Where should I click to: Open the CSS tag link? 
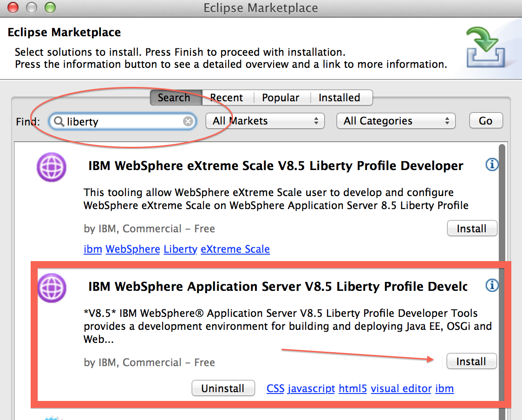pyautogui.click(x=276, y=389)
